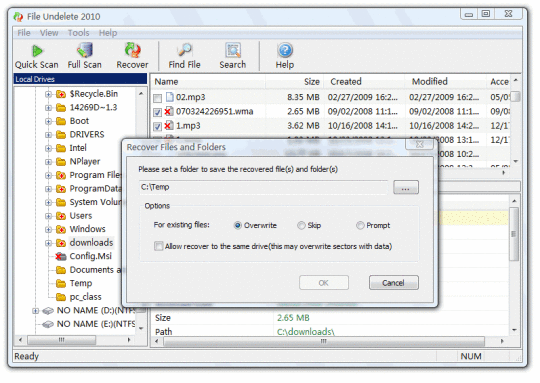Select the 14269D~1.3 folder icon

61,108
